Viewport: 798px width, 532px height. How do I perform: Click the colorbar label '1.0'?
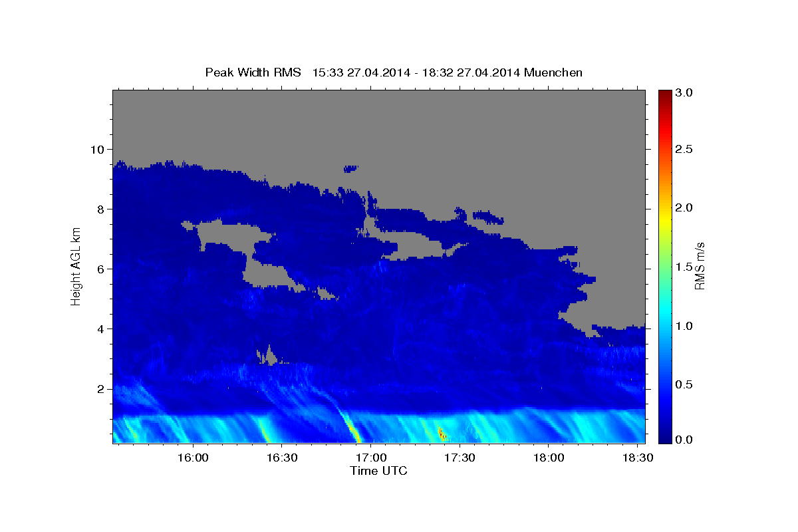[x=685, y=326]
